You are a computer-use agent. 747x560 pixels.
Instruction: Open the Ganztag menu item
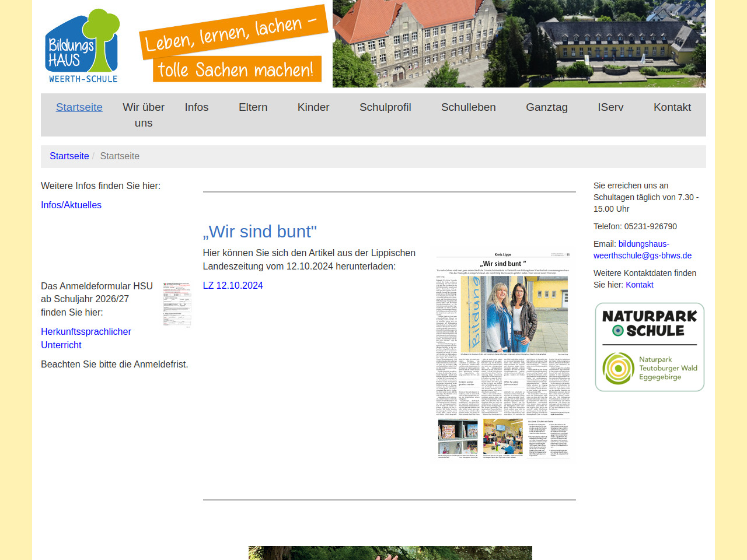pyautogui.click(x=547, y=107)
